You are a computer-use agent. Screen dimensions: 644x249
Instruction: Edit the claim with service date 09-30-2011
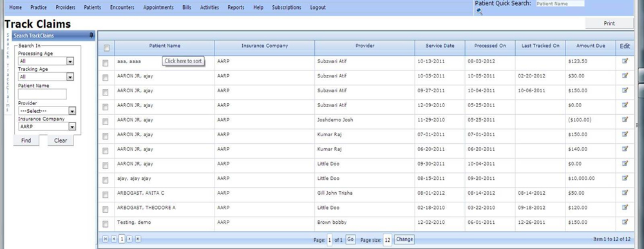pos(625,163)
